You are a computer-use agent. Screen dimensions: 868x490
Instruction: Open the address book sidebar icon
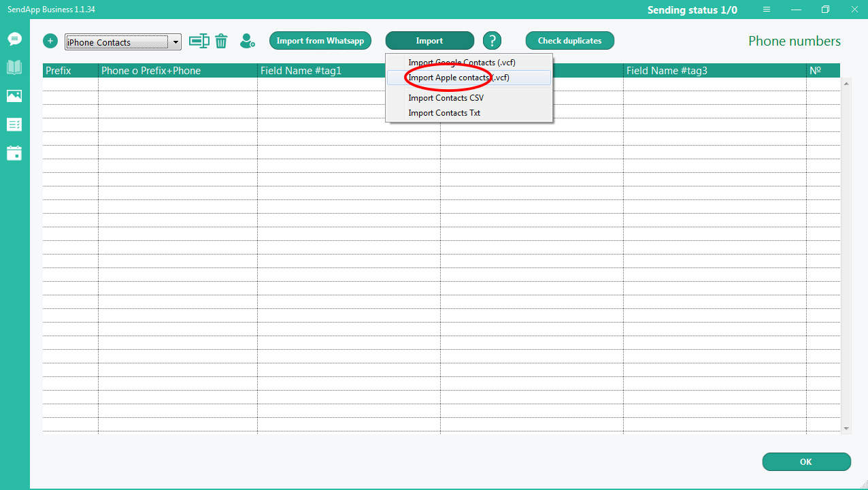[14, 67]
